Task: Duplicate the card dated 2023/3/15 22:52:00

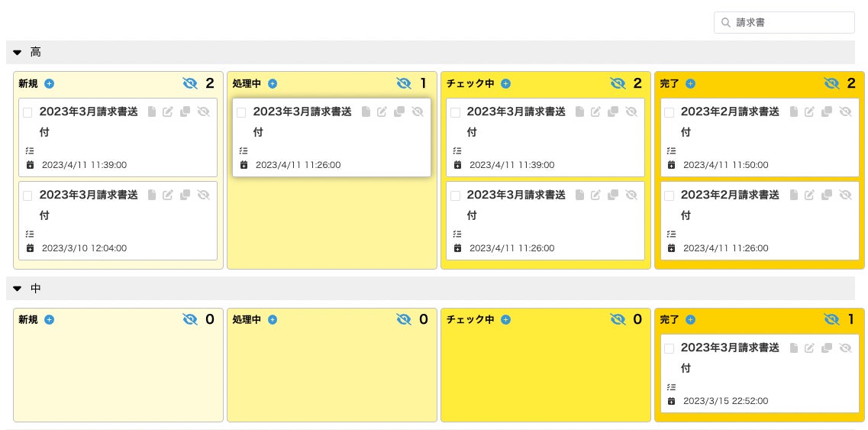Action: 827,348
